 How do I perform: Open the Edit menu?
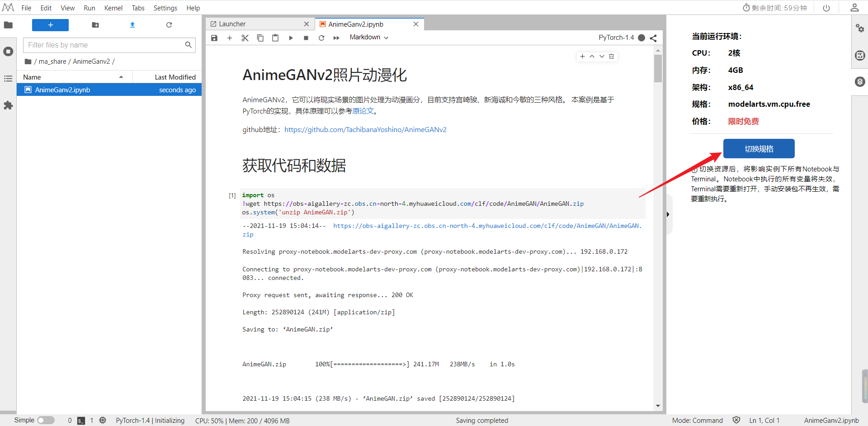click(x=46, y=8)
